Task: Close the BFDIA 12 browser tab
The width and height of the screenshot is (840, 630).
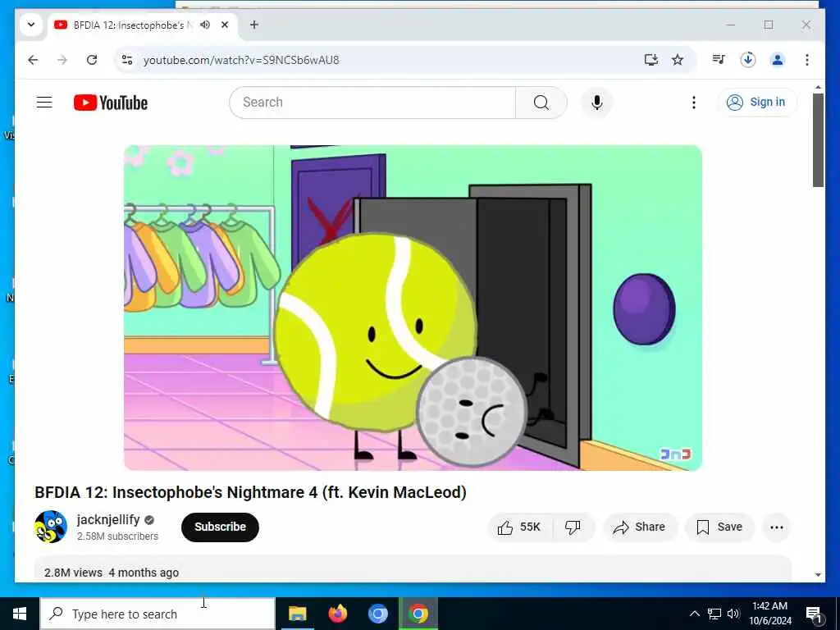Action: click(225, 25)
